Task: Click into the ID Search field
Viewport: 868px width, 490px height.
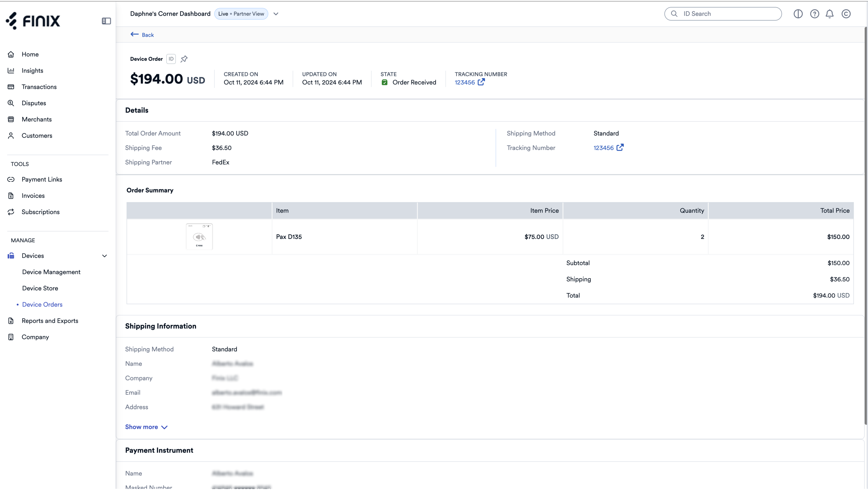Action: [723, 14]
